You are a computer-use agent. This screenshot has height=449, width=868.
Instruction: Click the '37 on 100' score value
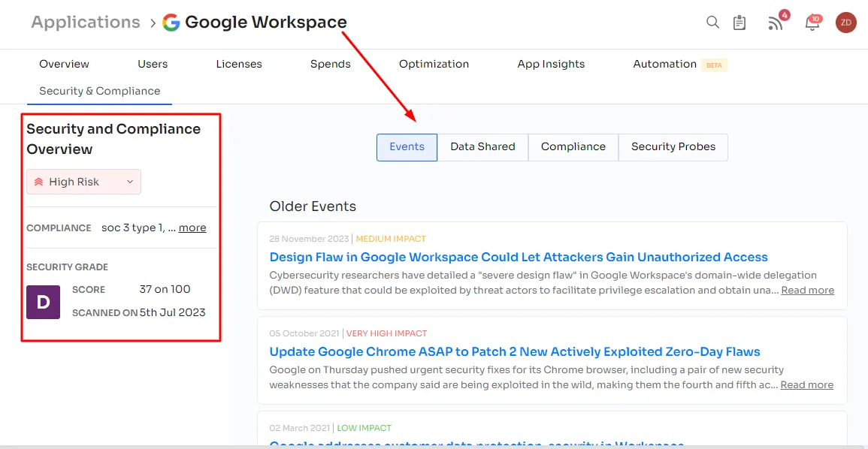click(x=165, y=289)
